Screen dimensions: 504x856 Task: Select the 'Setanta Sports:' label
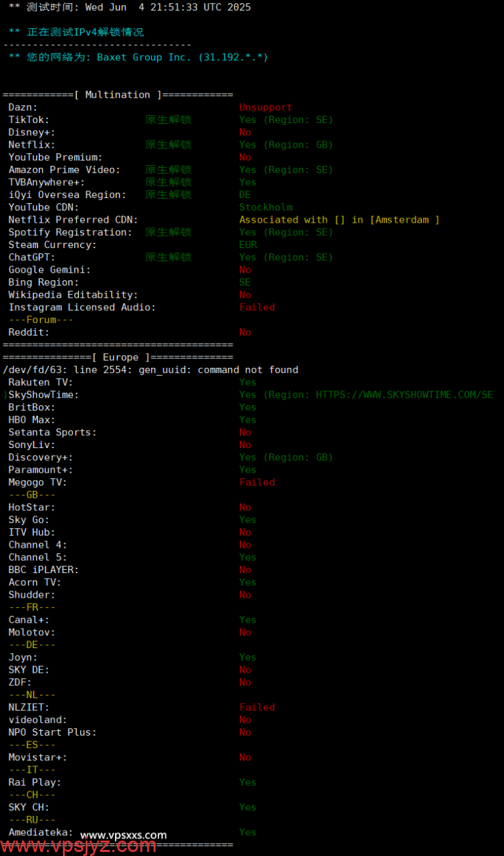pyautogui.click(x=53, y=432)
